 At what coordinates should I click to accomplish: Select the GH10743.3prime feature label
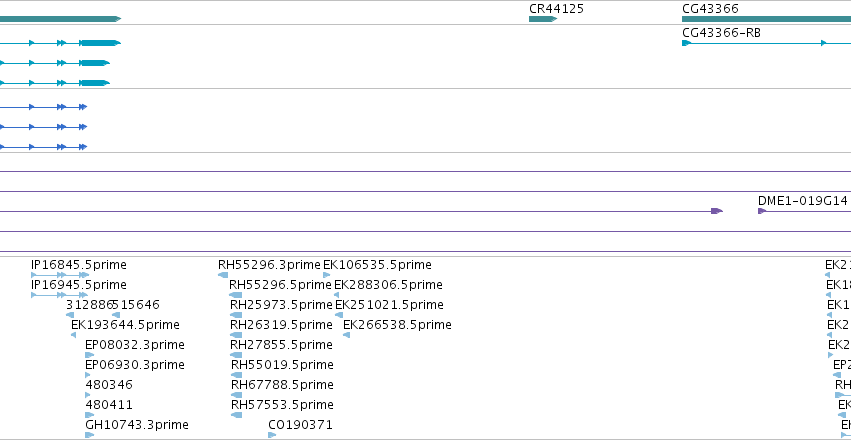tap(137, 425)
